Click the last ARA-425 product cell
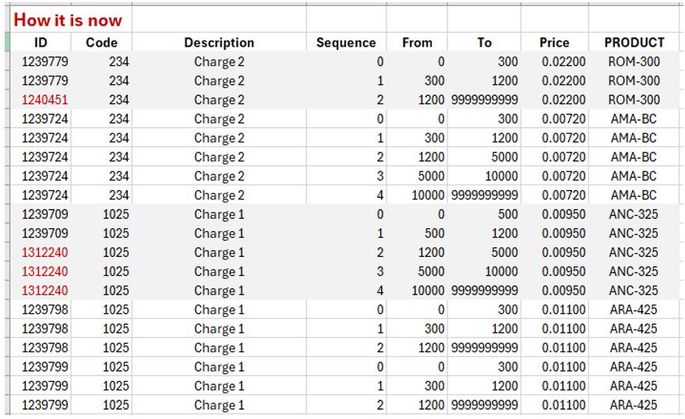685x419 pixels. coord(634,404)
